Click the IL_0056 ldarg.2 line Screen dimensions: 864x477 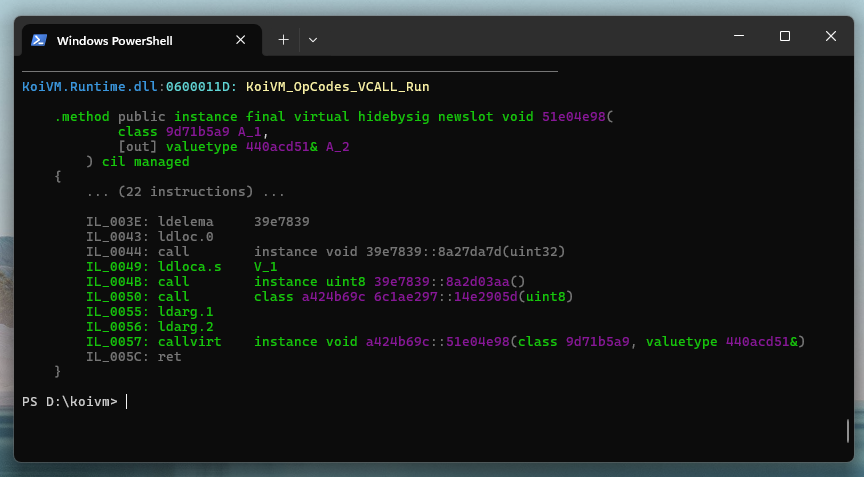pyautogui.click(x=150, y=327)
